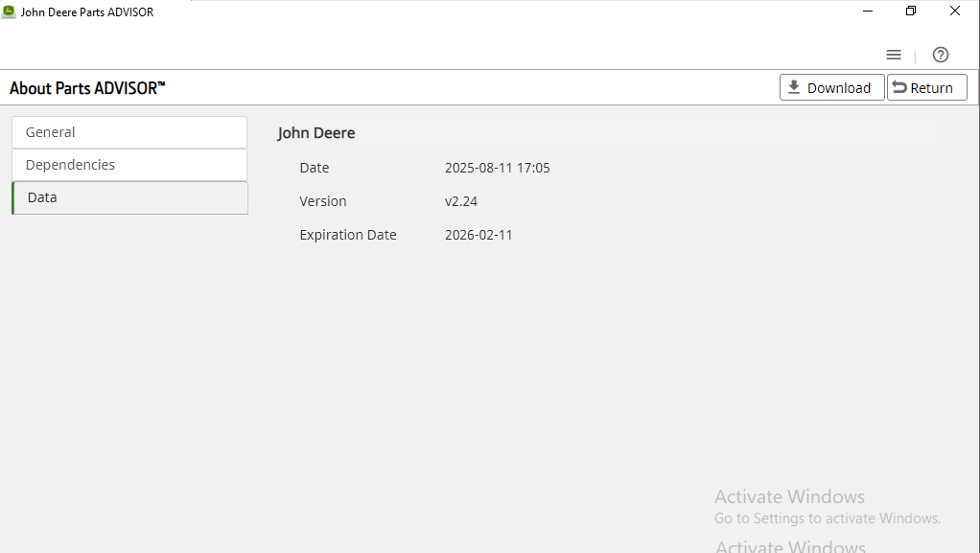Click the Expiration Date label
Screen dimensions: 980x553
coord(347,235)
